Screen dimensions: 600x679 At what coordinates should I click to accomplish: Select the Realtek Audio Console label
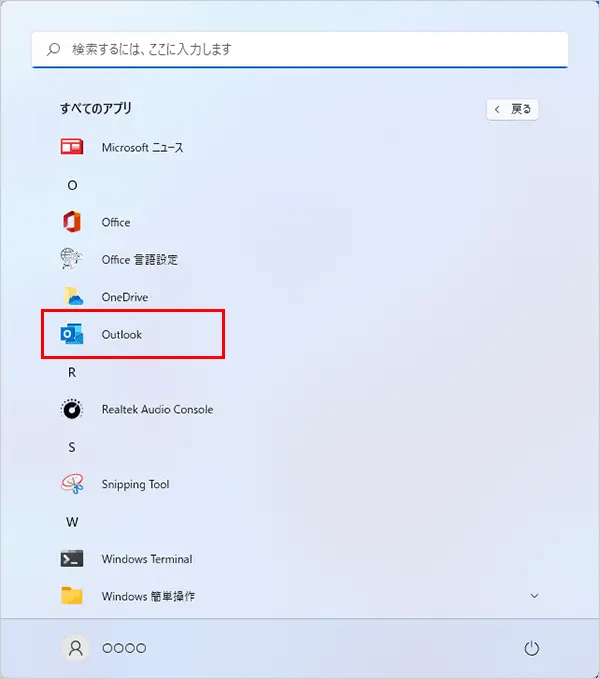[158, 409]
